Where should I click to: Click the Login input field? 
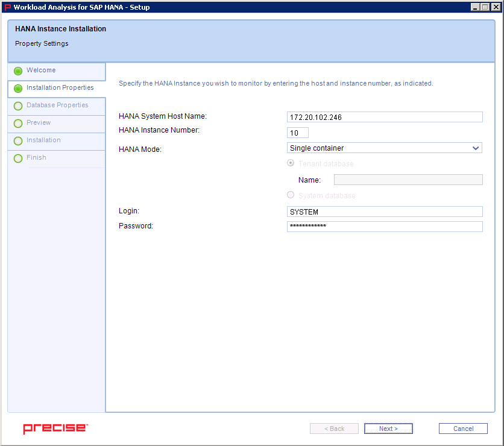pos(385,212)
